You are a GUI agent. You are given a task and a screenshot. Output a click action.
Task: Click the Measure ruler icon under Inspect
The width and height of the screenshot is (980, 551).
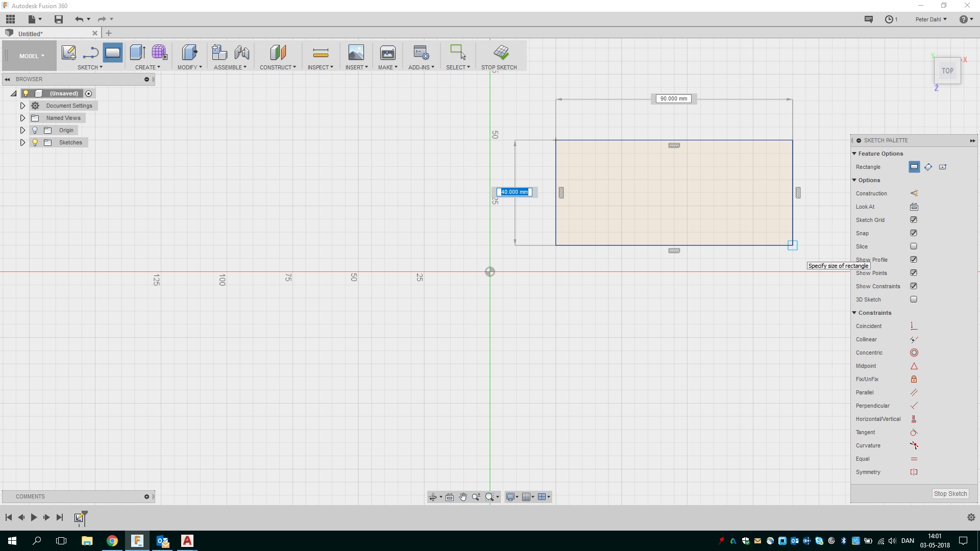[x=320, y=53]
